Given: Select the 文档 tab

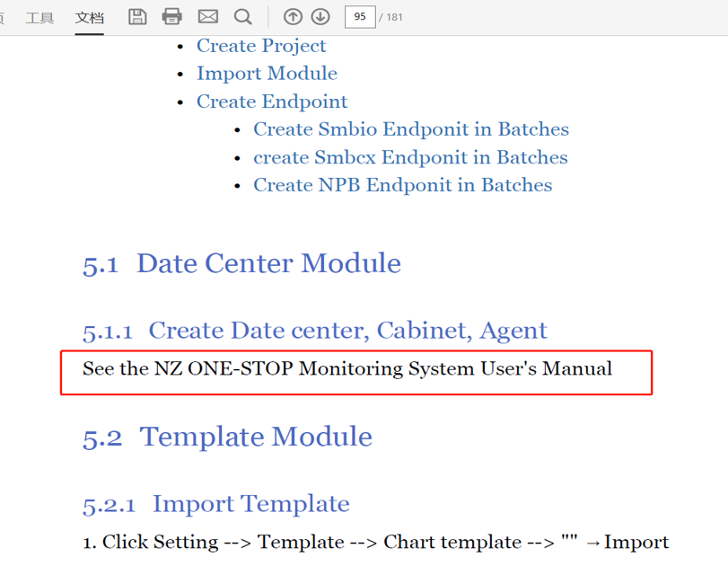Looking at the screenshot, I should click(89, 17).
